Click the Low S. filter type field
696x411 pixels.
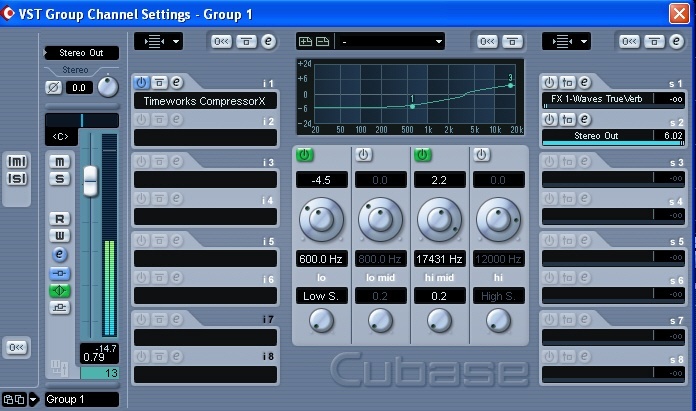coord(321,296)
